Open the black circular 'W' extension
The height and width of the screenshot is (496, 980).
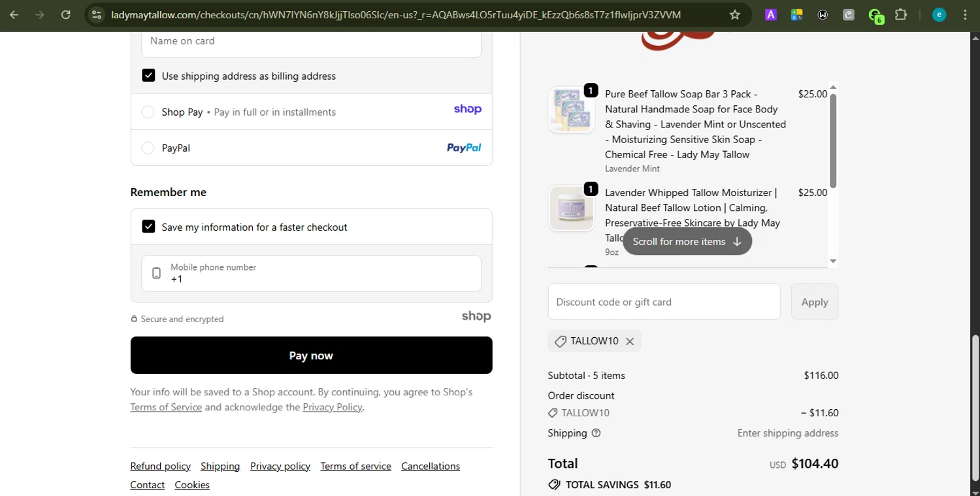pos(823,14)
